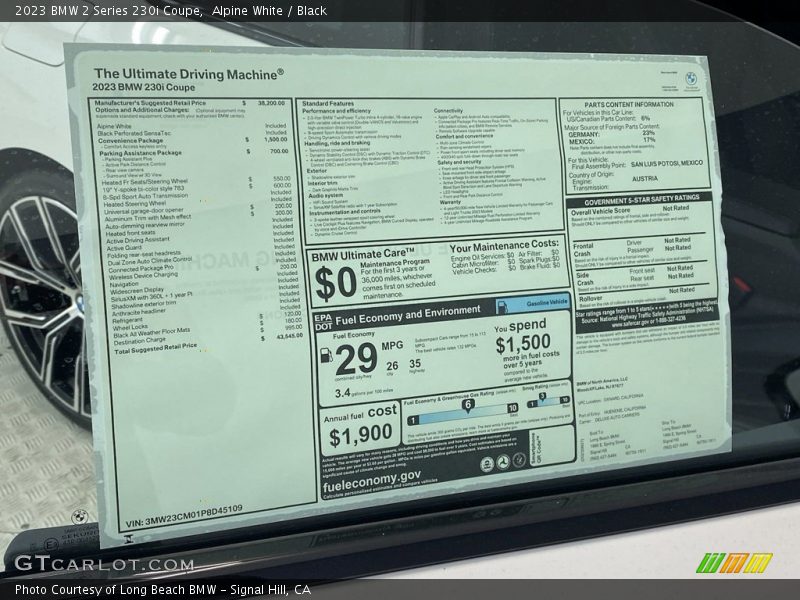Click 'Universal garage-door opener' option
This screenshot has width=800, height=600.
pyautogui.click(x=144, y=211)
